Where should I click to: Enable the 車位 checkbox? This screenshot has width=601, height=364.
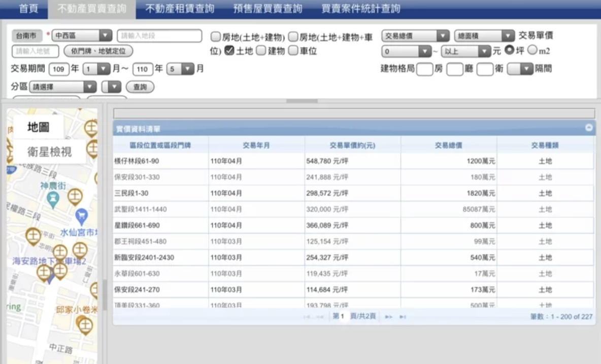(293, 51)
